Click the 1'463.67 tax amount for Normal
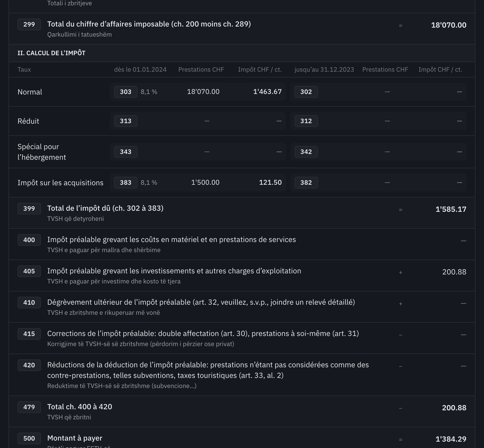 coord(267,92)
